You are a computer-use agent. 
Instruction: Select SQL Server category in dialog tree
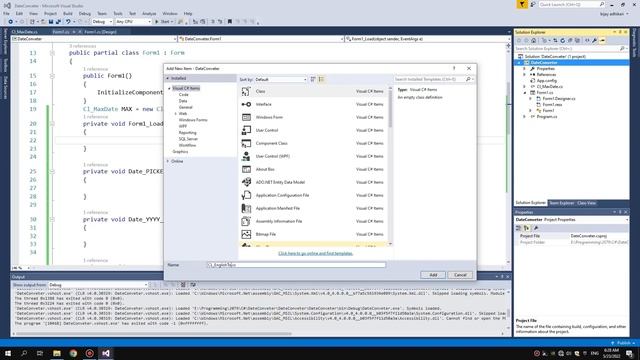point(188,139)
